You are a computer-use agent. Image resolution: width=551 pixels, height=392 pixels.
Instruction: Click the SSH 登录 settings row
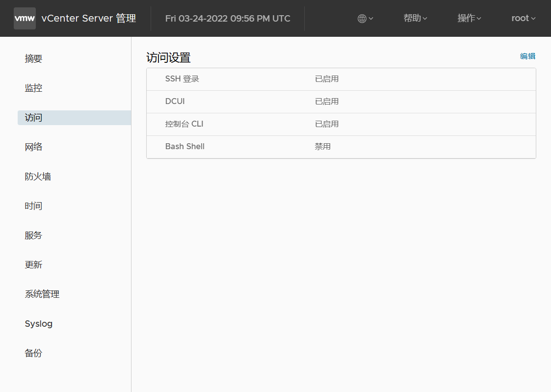341,79
